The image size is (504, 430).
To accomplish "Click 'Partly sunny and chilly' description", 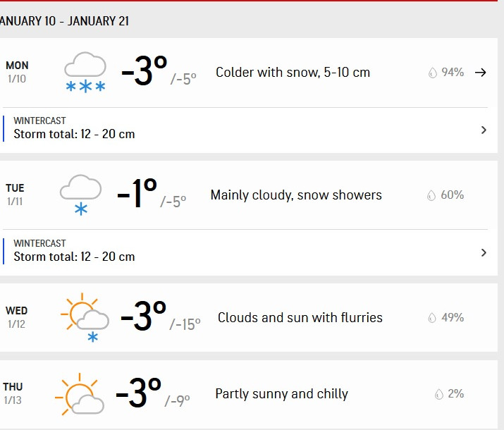I will tap(281, 394).
